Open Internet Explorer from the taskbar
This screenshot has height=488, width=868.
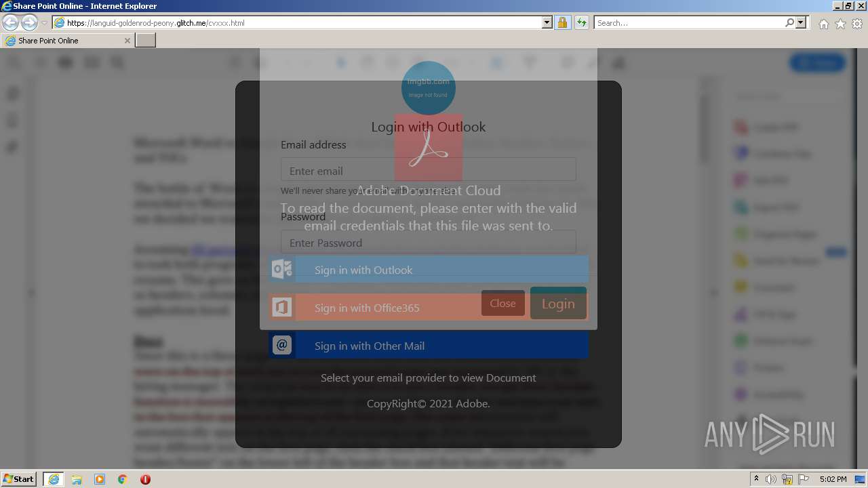pyautogui.click(x=53, y=479)
